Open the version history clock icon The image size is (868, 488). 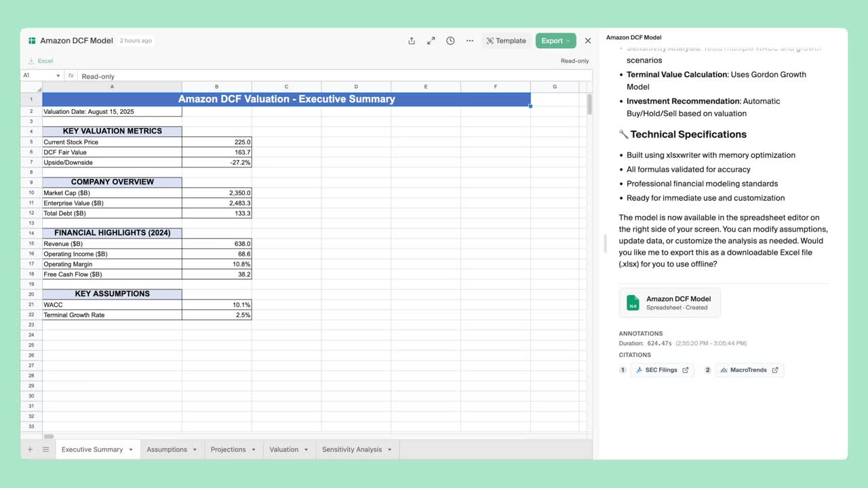coord(450,41)
